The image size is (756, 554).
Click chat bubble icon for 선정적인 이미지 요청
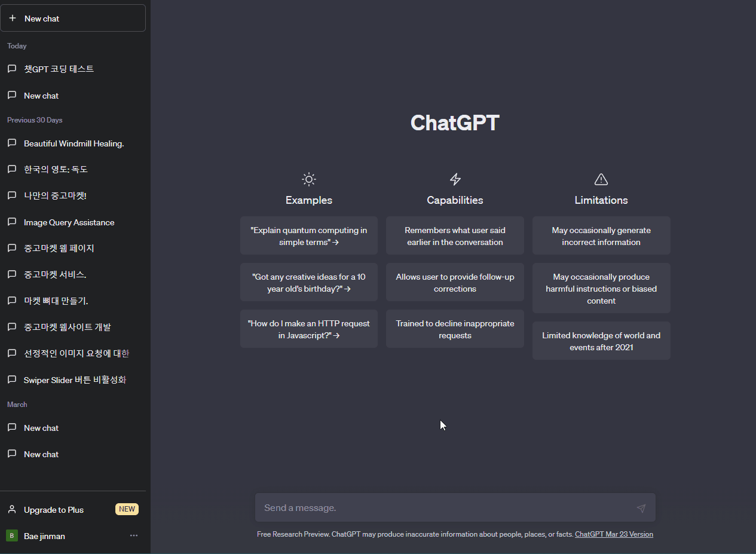tap(11, 353)
